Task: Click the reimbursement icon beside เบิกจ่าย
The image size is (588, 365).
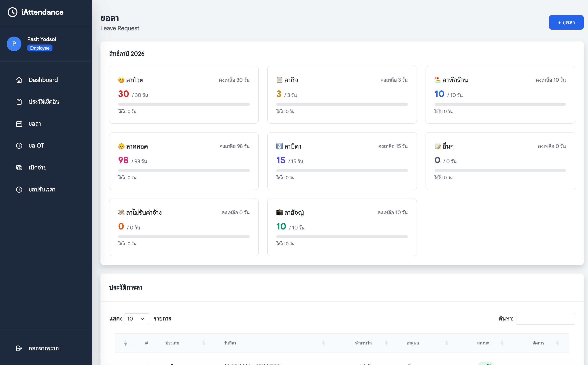Action: (19, 167)
